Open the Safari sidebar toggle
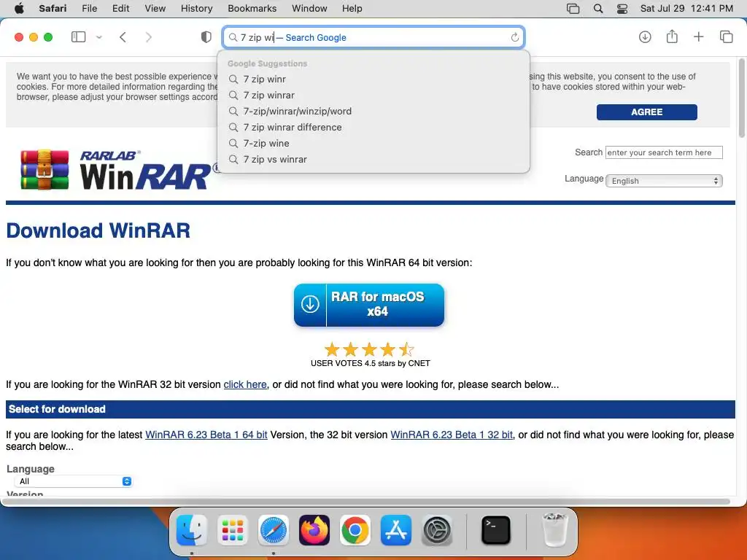The width and height of the screenshot is (747, 560). (x=78, y=37)
